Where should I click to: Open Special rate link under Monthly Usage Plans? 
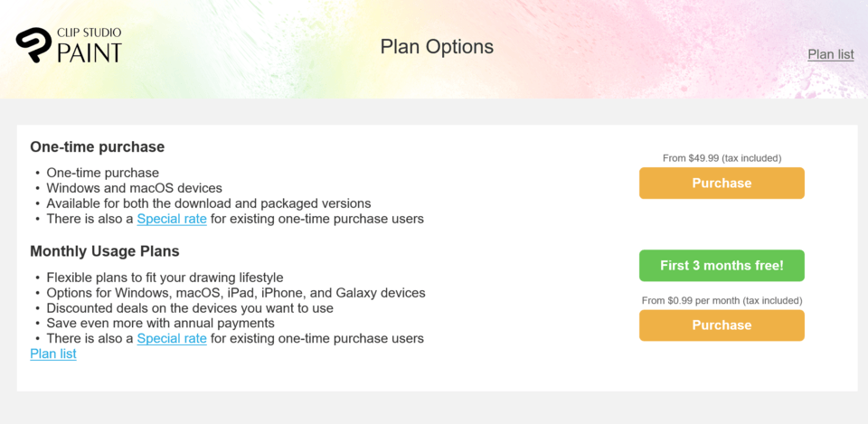coord(172,339)
